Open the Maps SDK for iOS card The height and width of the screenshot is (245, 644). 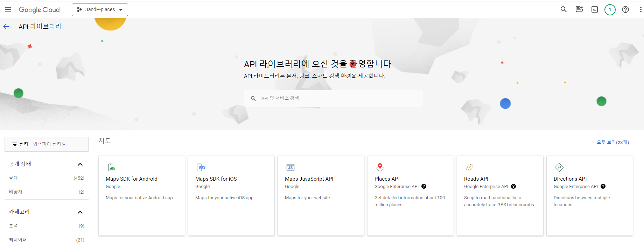pyautogui.click(x=231, y=196)
